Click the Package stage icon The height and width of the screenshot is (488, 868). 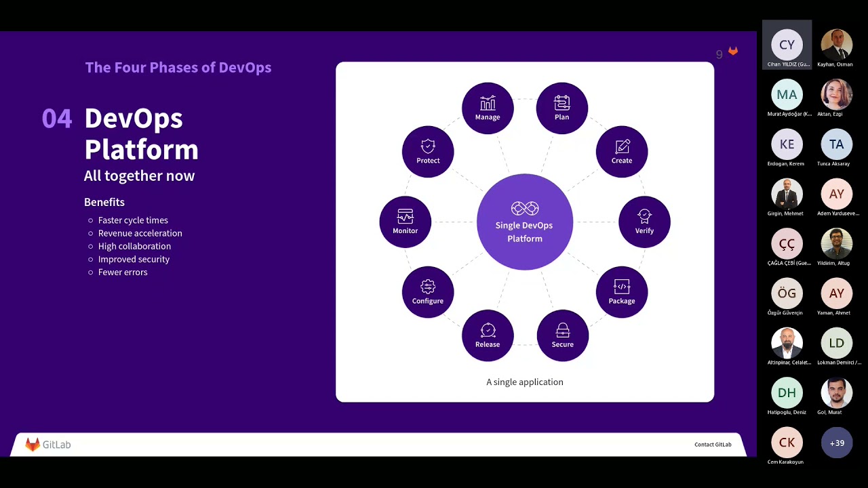tap(622, 292)
